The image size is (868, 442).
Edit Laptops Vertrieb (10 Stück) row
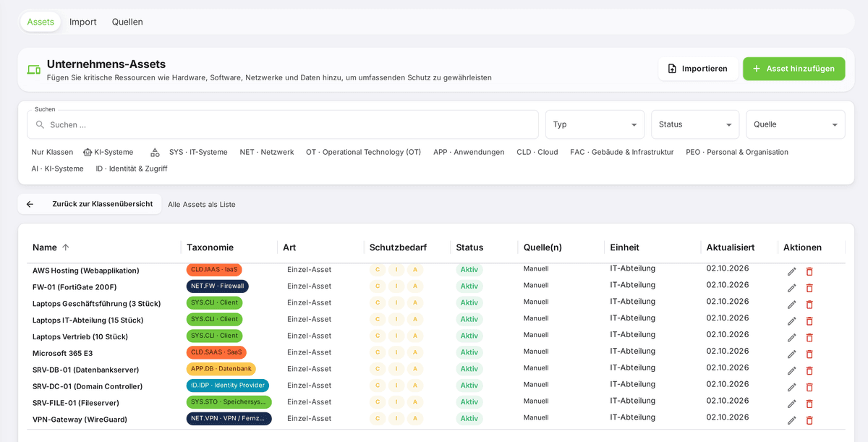click(x=791, y=338)
